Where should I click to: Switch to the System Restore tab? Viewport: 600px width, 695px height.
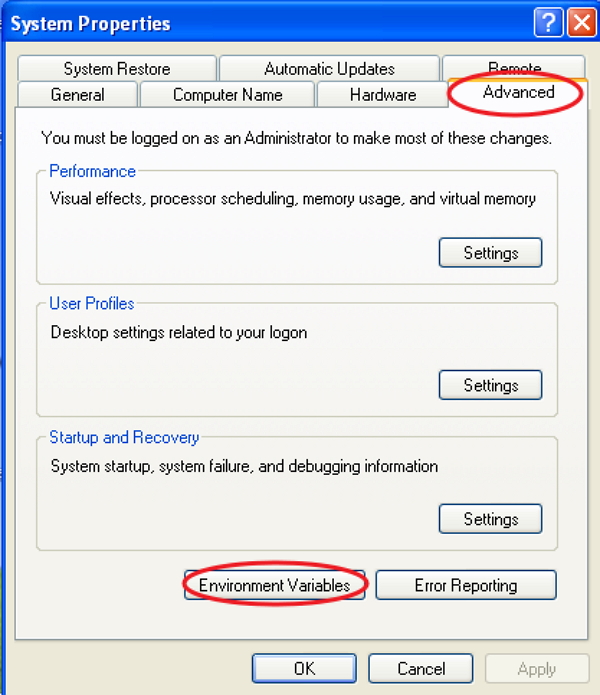[117, 69]
